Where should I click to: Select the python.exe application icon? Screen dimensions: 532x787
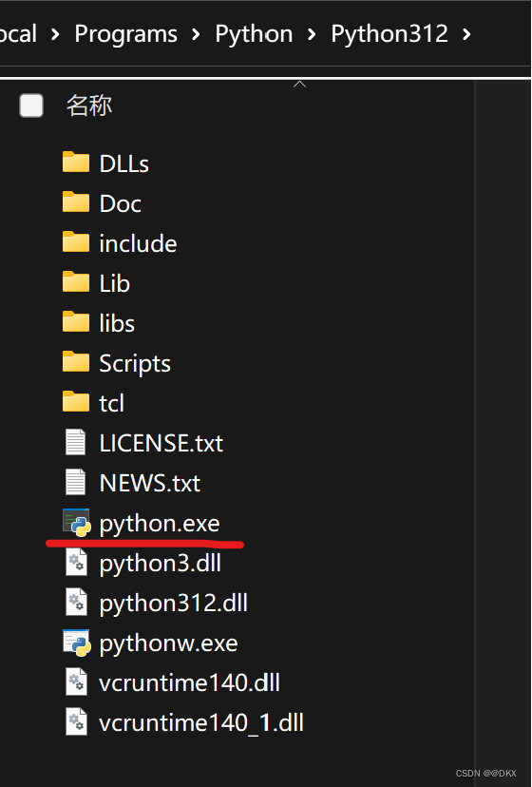coord(76,523)
